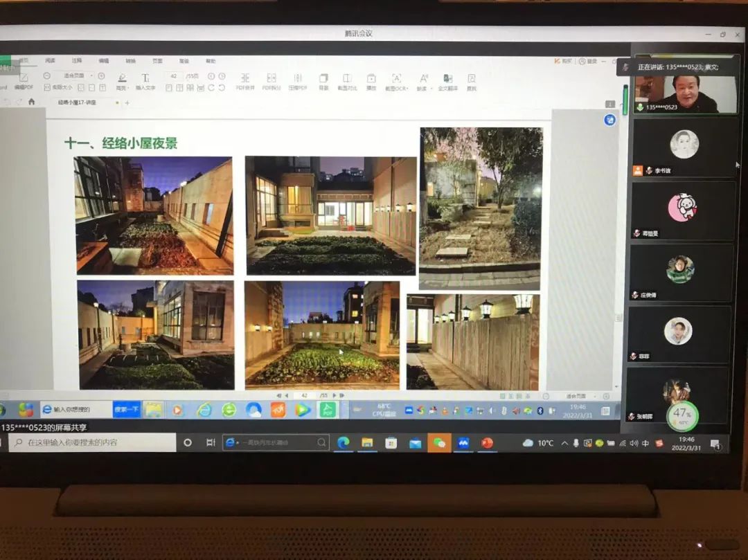
Task: Click the blue floating translate badge on the page
Action: [x=609, y=120]
